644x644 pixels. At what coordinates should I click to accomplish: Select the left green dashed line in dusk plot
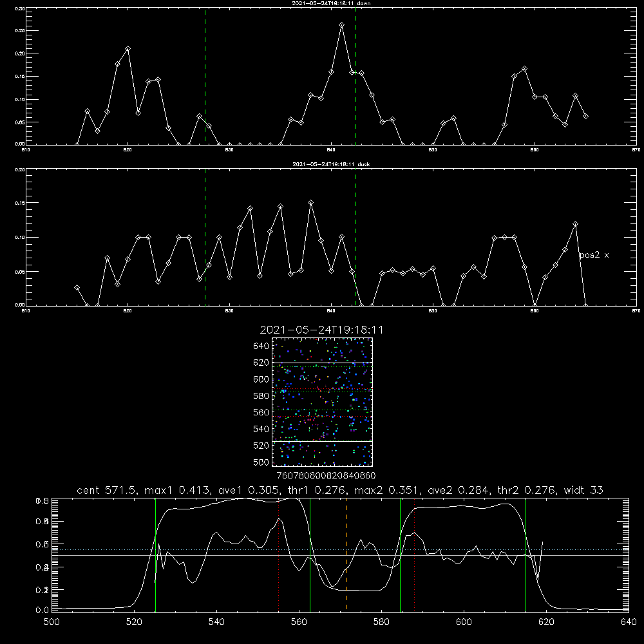[x=205, y=237]
